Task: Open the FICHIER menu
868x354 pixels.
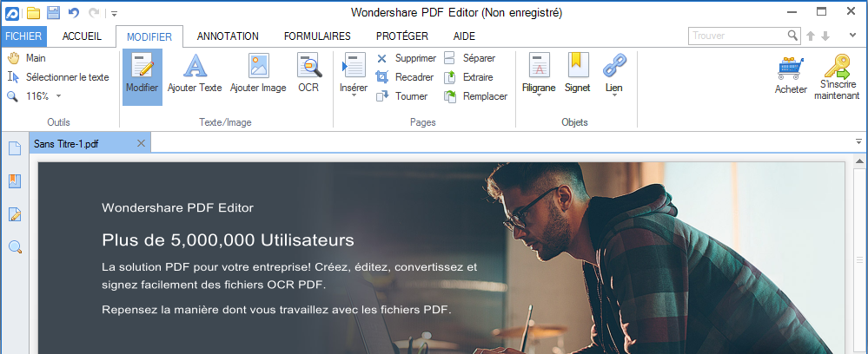Action: [x=23, y=36]
